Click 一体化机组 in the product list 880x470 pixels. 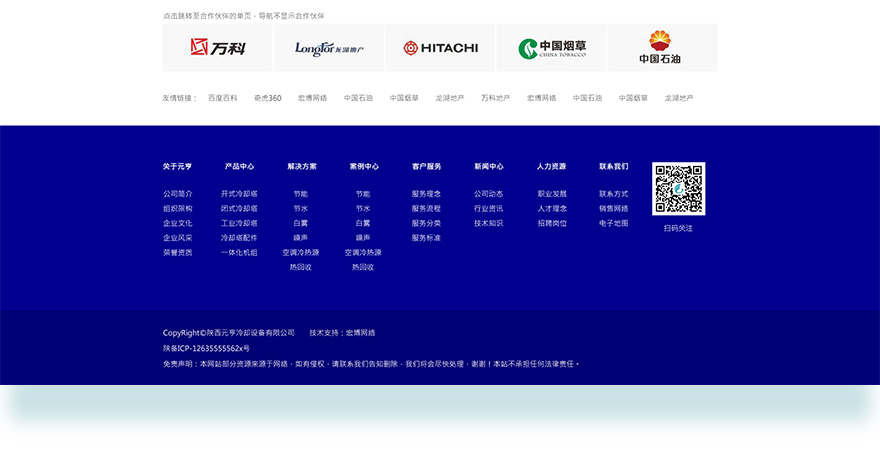pos(239,253)
